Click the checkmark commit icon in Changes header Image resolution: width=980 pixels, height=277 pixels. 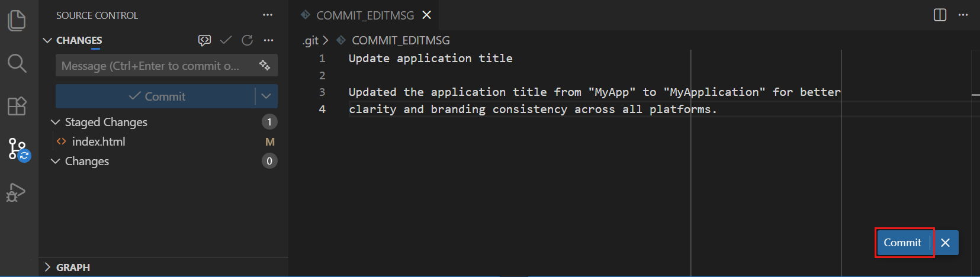[x=226, y=40]
